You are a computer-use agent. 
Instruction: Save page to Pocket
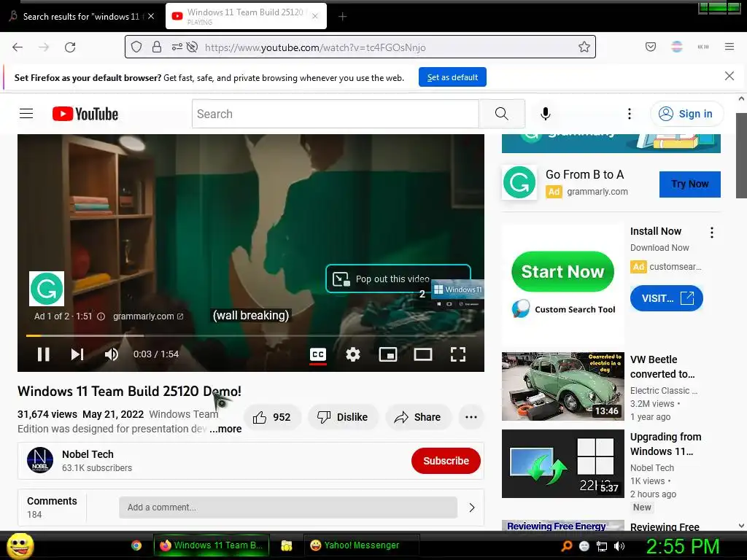[x=650, y=47]
